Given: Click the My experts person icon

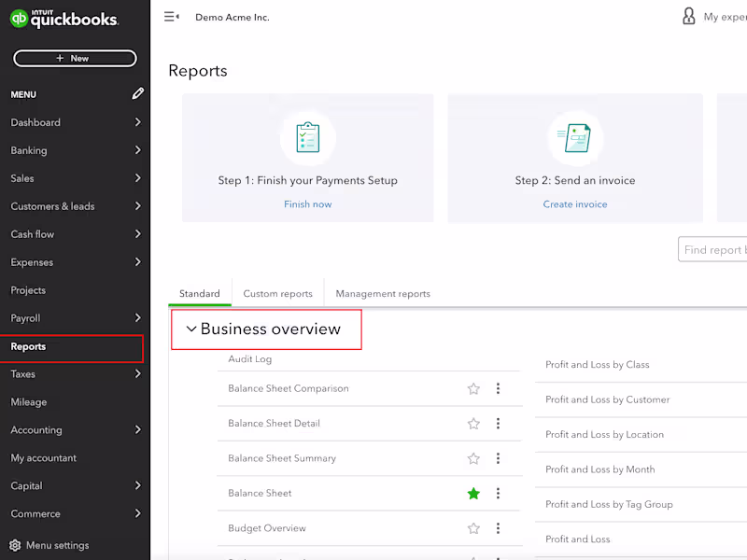Looking at the screenshot, I should [x=689, y=17].
